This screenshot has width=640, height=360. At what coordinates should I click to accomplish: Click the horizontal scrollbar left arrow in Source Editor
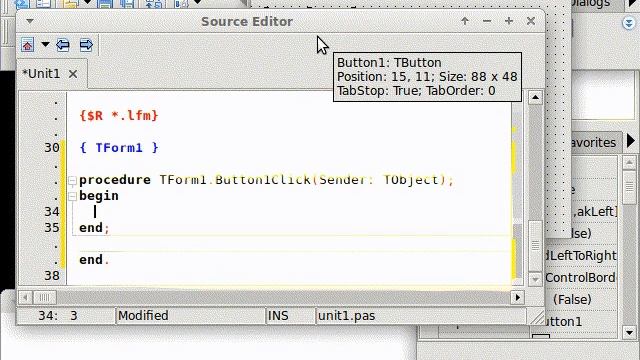coord(25,297)
